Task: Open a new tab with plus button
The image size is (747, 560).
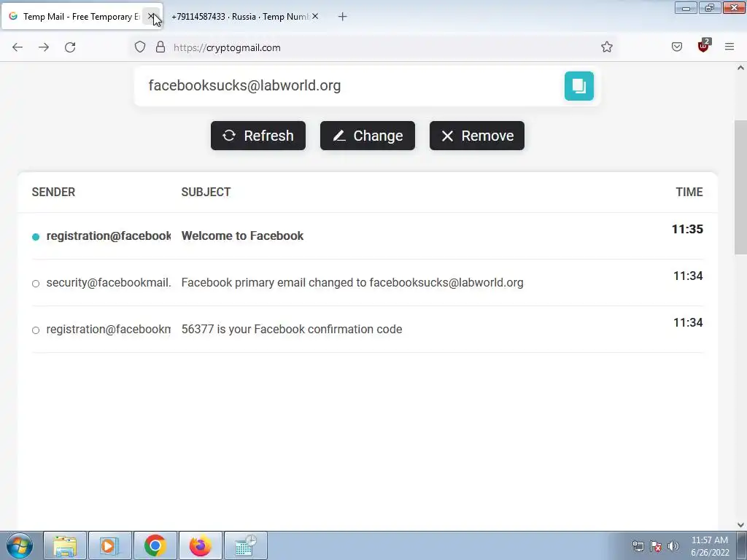Action: (343, 17)
